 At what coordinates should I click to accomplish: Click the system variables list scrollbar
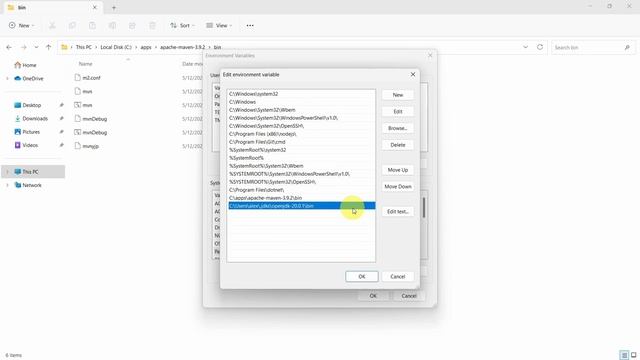tap(424, 207)
